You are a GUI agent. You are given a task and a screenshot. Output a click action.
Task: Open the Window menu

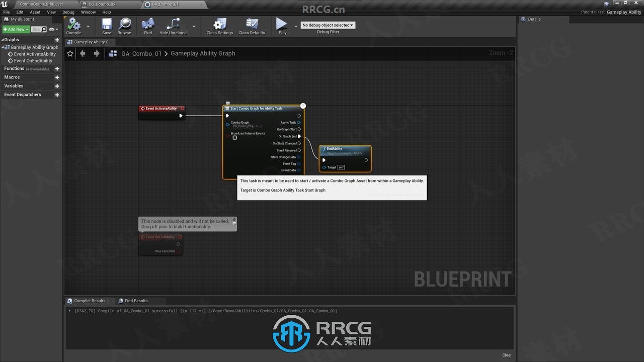coord(88,12)
